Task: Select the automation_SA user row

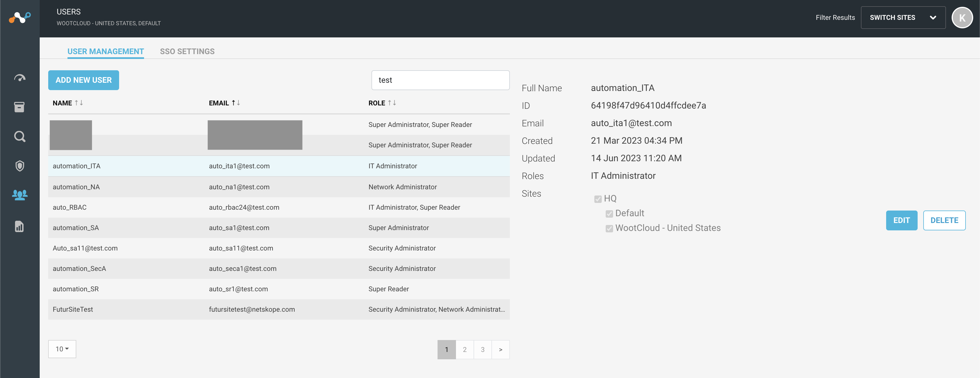Action: point(279,228)
